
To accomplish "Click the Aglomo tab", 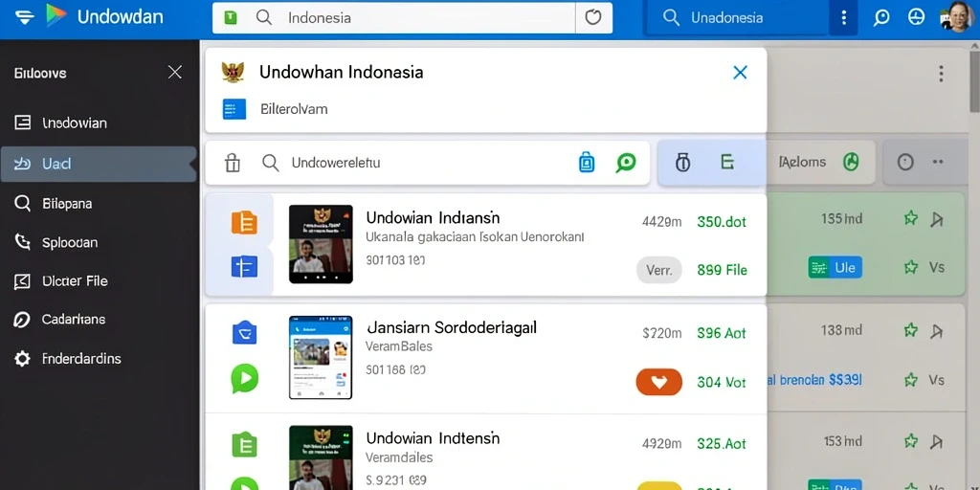I will 803,163.
